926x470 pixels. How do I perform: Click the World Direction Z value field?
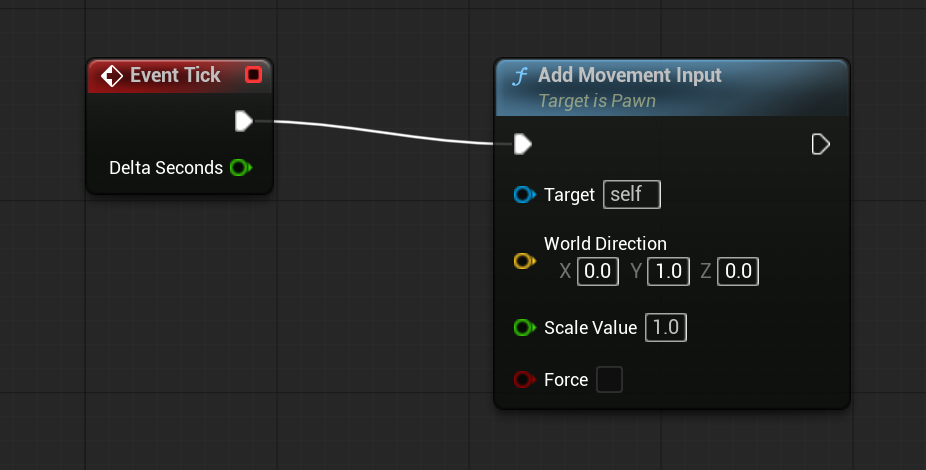tap(738, 272)
